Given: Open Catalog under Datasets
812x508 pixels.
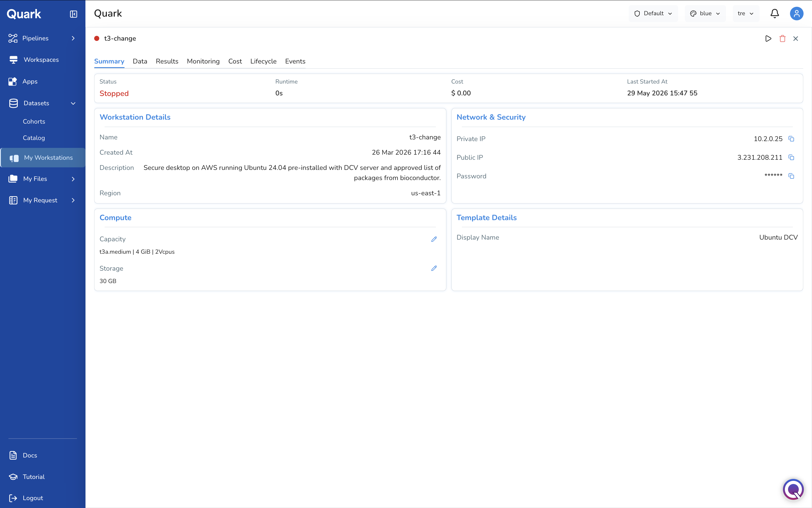Looking at the screenshot, I should point(34,138).
